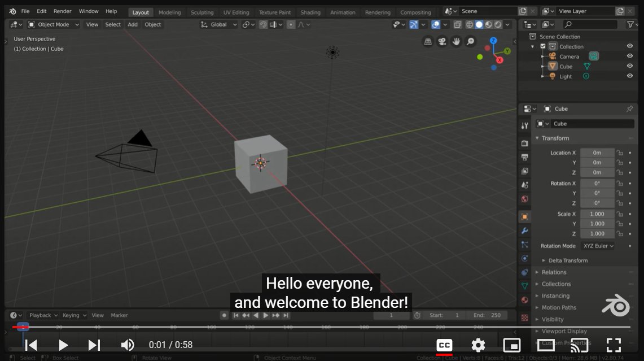Switch viewport to material preview shading
This screenshot has width=644, height=361.
click(488, 25)
